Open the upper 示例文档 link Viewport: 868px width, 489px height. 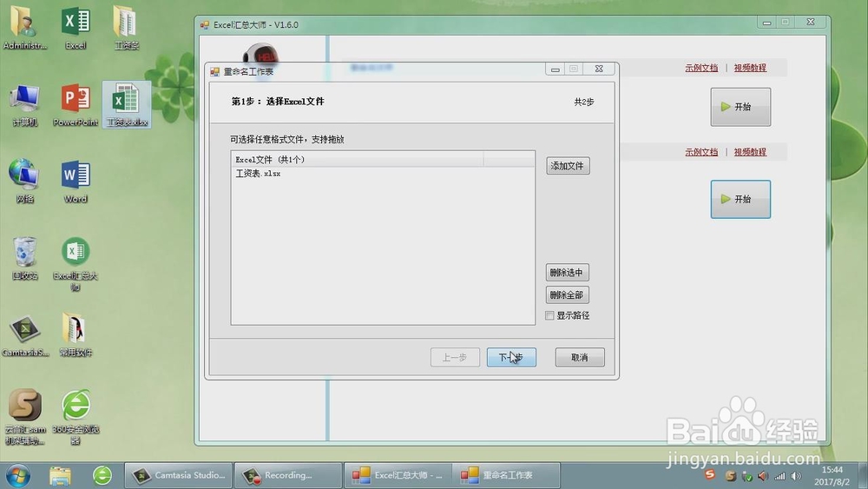(701, 68)
